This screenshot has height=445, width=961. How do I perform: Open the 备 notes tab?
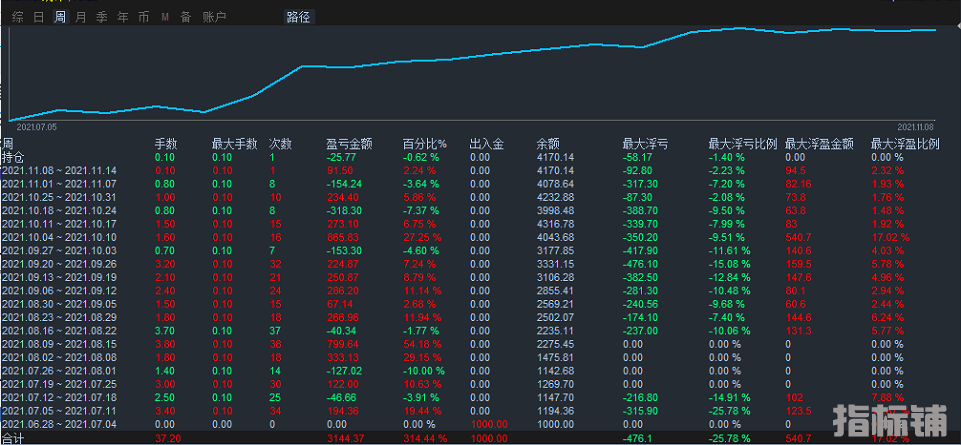point(185,17)
